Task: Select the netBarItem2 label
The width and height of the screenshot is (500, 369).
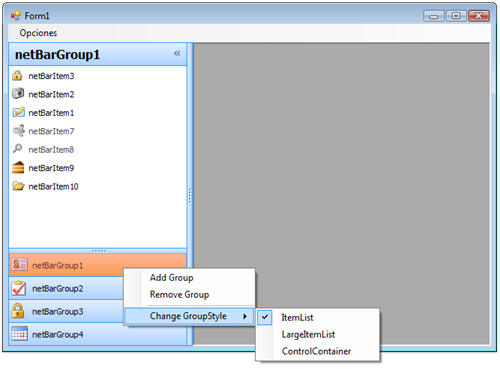Action: coord(51,94)
